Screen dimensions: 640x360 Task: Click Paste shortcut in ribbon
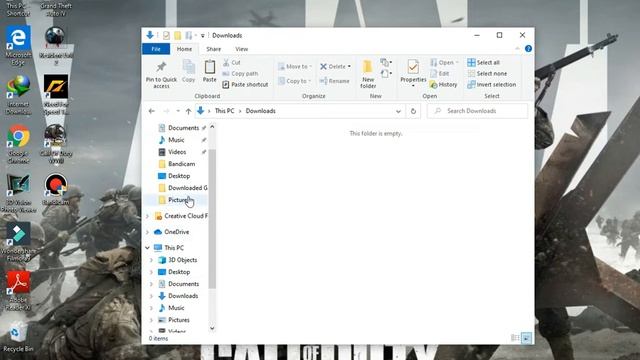pos(245,84)
